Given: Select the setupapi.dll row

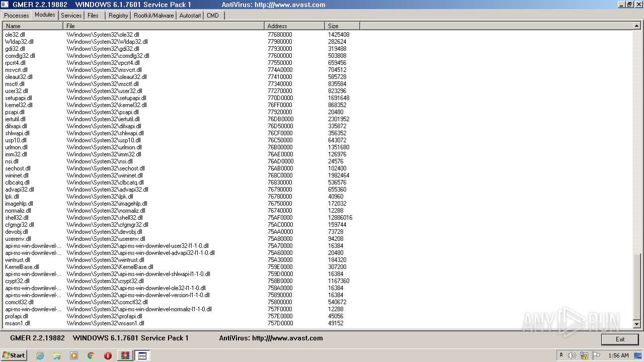Looking at the screenshot, I should [317, 98].
